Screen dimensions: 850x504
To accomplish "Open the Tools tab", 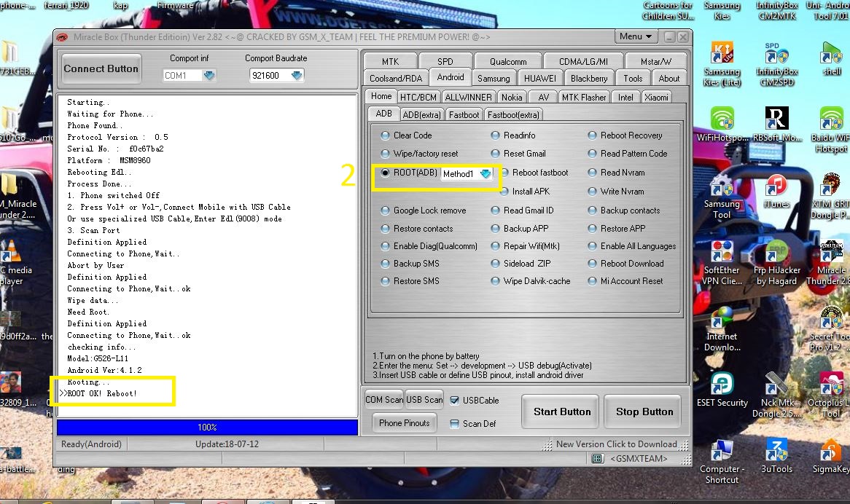I will click(633, 79).
